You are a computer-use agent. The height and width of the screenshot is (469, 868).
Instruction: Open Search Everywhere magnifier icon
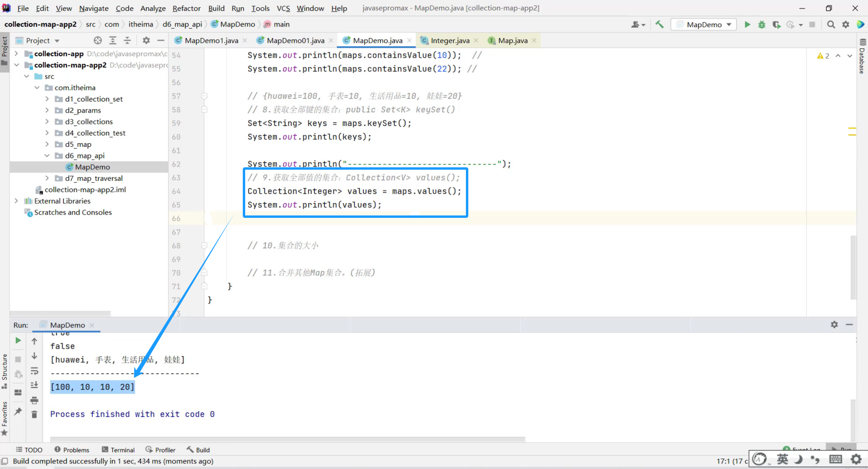831,24
